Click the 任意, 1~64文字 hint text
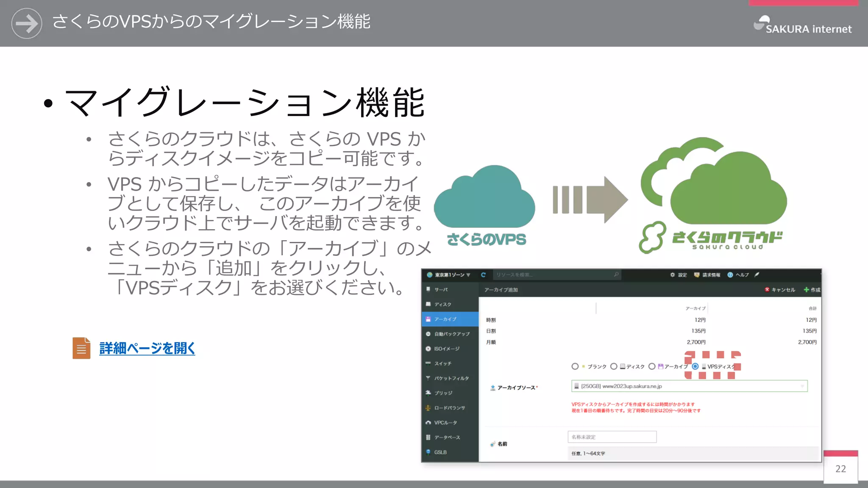868x488 pixels. click(588, 453)
